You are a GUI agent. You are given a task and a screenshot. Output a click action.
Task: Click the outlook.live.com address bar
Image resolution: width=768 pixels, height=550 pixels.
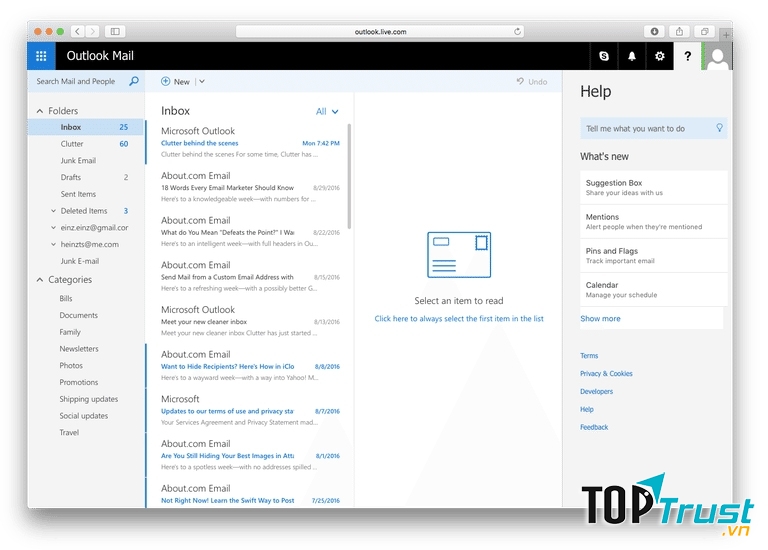(x=380, y=31)
